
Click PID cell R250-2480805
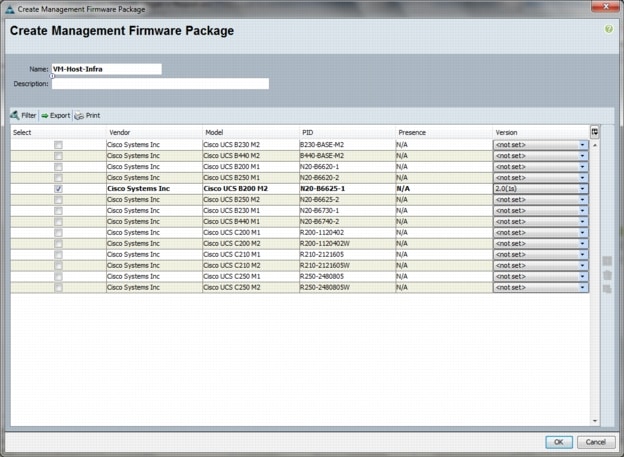point(347,276)
